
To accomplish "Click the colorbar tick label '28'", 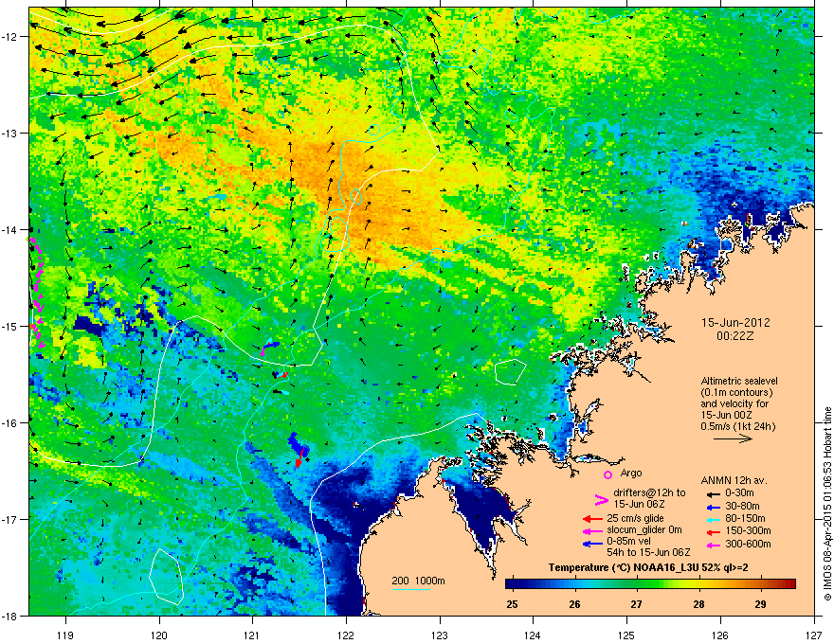I will (698, 604).
